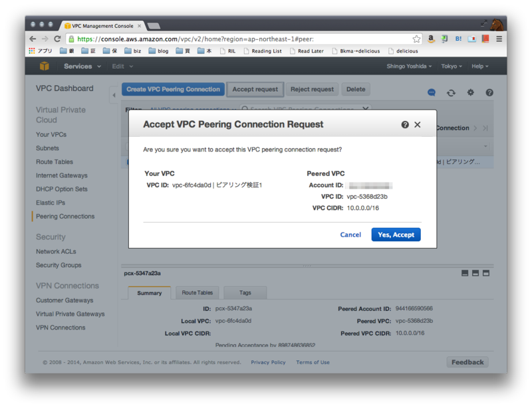This screenshot has height=408, width=532.
Task: Open the settings gear icon
Action: coord(470,92)
